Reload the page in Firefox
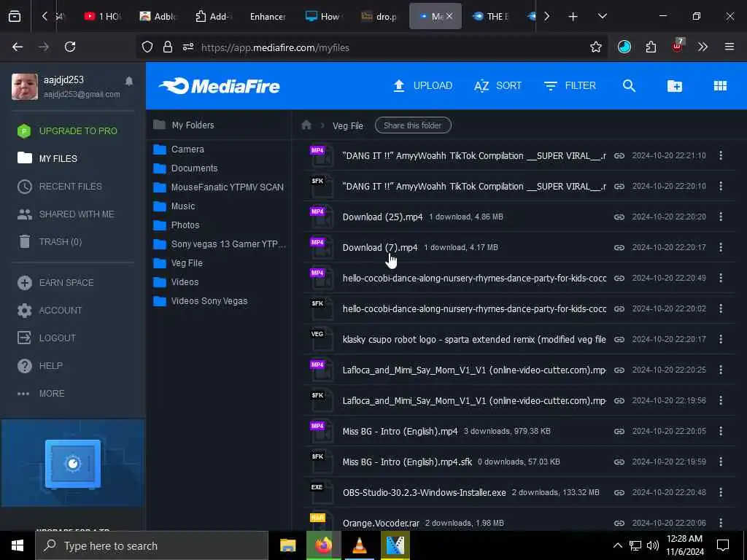This screenshot has height=560, width=747. point(70,47)
